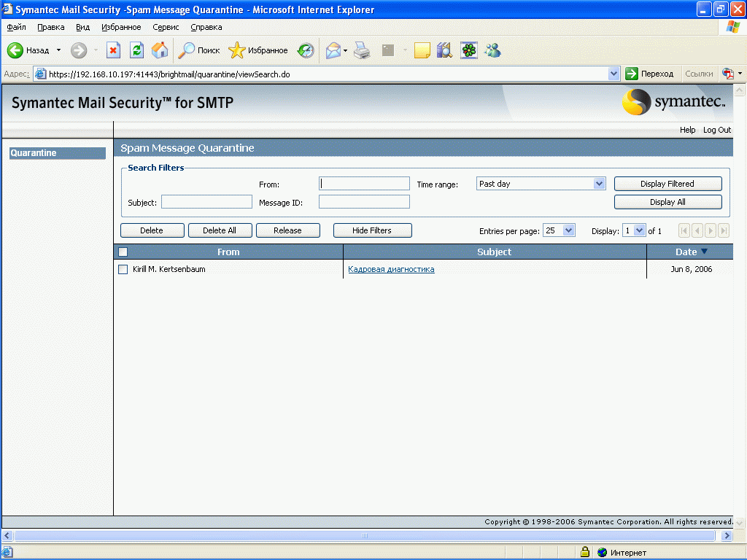Open the Entries per page dropdown
This screenshot has width=747, height=560.
point(569,230)
